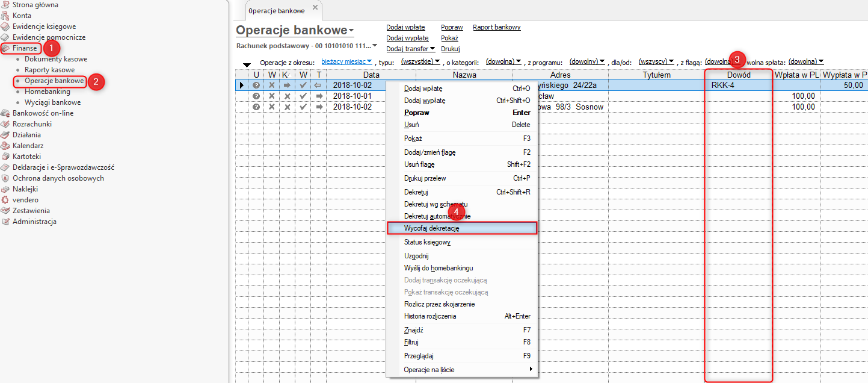Select Drukuj przelew in context menu
The height and width of the screenshot is (383, 868).
point(463,178)
